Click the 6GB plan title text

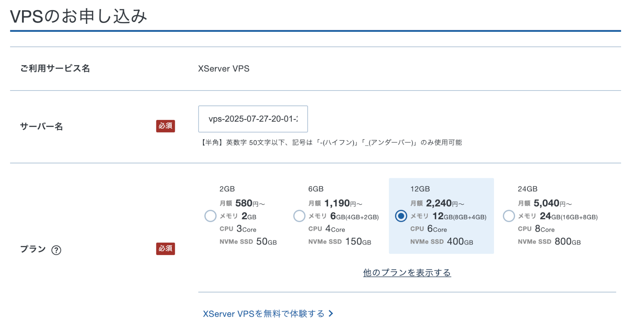click(x=316, y=189)
